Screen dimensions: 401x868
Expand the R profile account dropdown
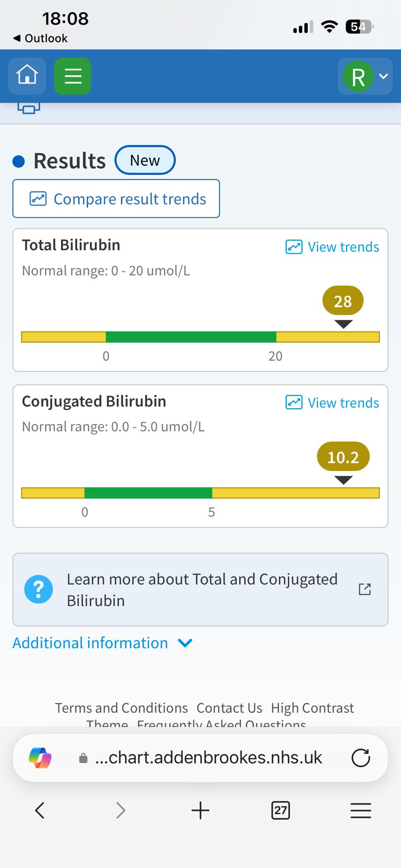[365, 76]
